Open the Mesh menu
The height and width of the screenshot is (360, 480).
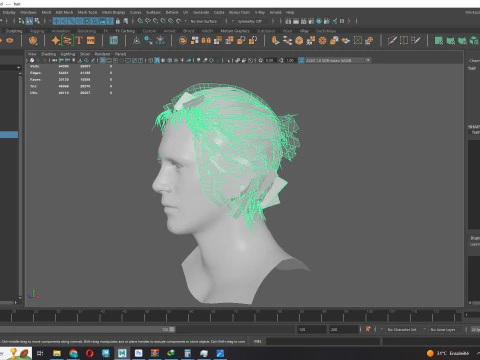(46, 12)
